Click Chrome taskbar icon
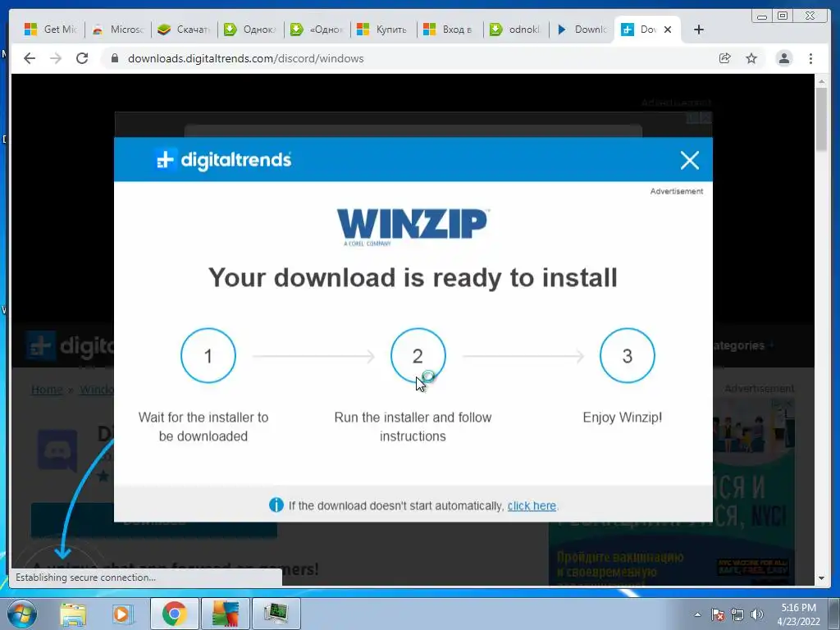 pos(174,614)
